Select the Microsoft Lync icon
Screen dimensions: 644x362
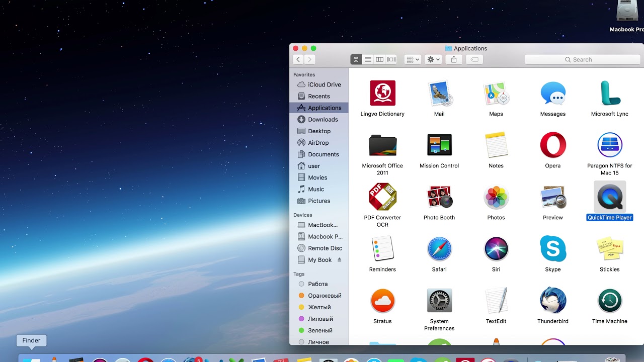coord(610,93)
